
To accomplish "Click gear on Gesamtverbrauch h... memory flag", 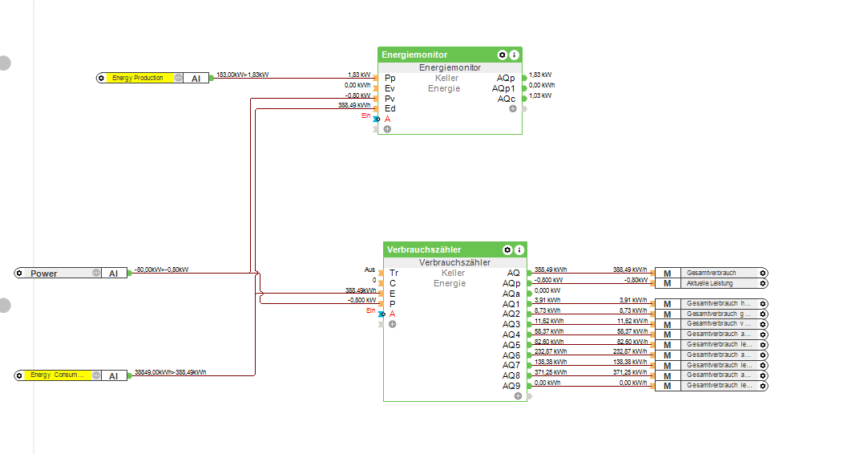I will coord(763,304).
